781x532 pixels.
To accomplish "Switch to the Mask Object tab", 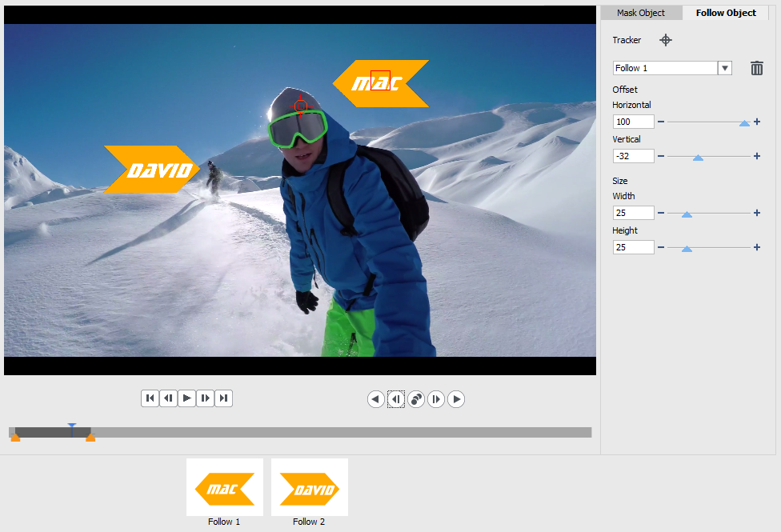I will tap(640, 13).
